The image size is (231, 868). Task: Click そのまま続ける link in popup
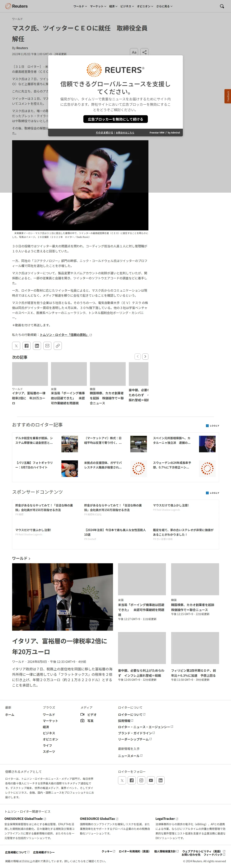pyautogui.click(x=104, y=133)
